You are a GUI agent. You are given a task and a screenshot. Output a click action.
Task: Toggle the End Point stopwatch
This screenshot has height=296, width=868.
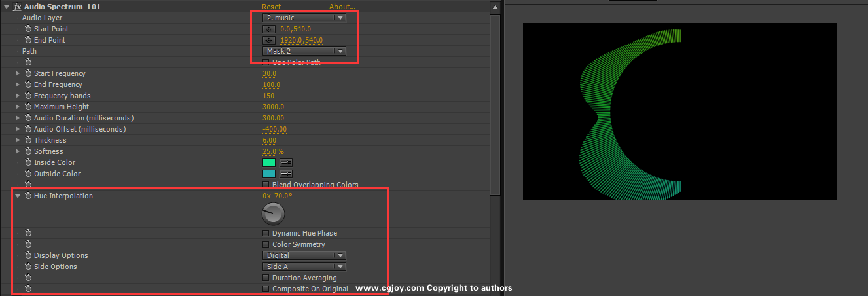point(28,40)
